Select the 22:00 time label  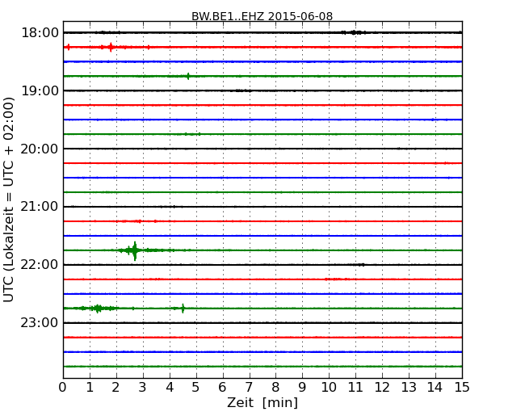tap(40, 265)
